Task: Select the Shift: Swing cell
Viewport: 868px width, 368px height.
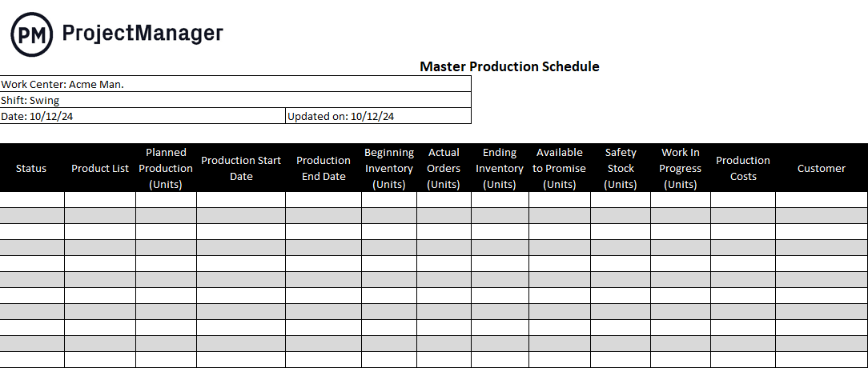Action: point(235,100)
